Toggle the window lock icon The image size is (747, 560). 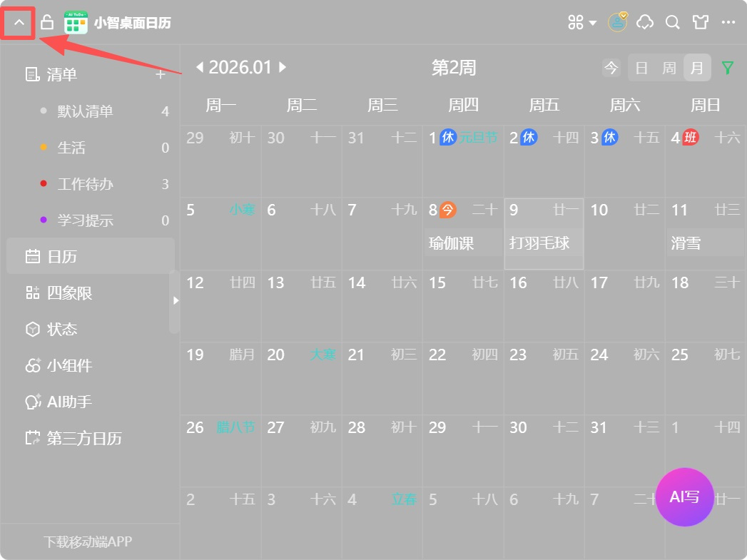click(x=46, y=21)
